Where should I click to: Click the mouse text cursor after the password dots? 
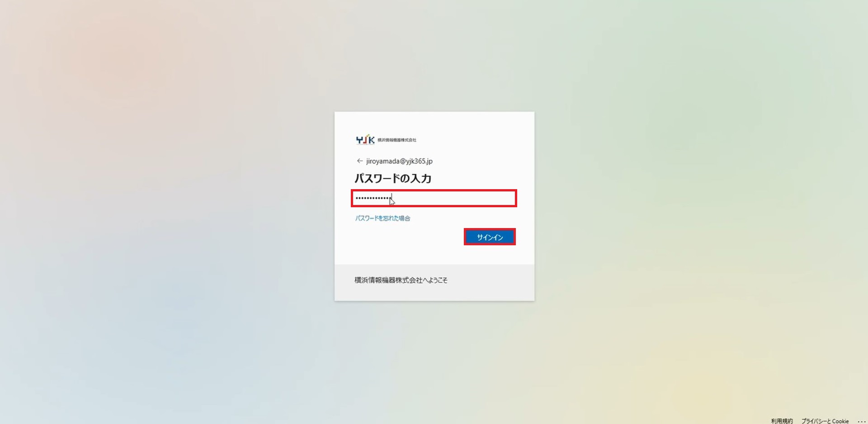pyautogui.click(x=392, y=200)
